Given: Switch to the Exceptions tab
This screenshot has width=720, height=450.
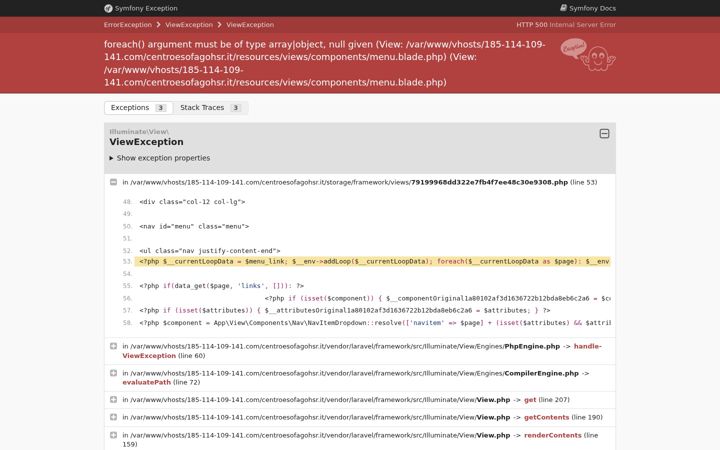Looking at the screenshot, I should (x=138, y=107).
